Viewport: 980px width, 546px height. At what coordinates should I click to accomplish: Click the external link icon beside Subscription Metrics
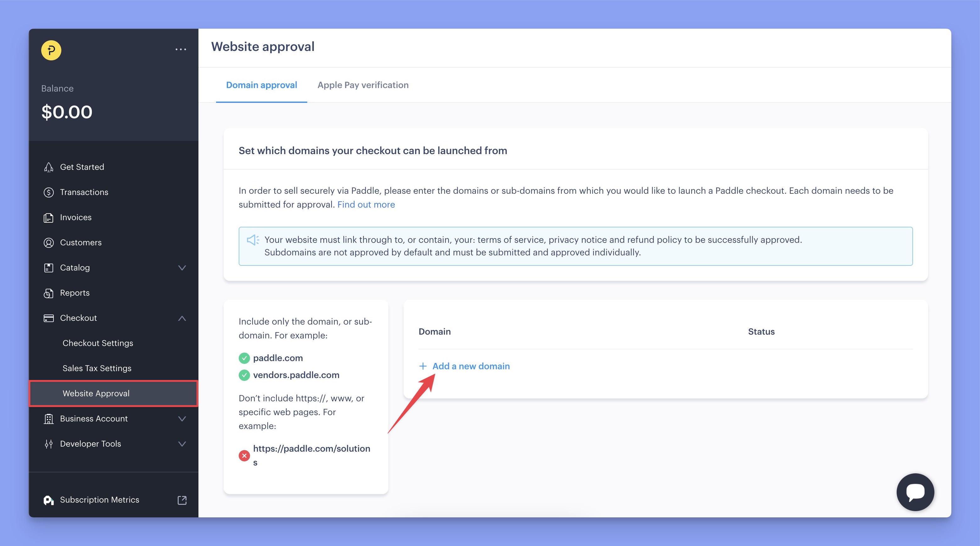click(x=182, y=500)
